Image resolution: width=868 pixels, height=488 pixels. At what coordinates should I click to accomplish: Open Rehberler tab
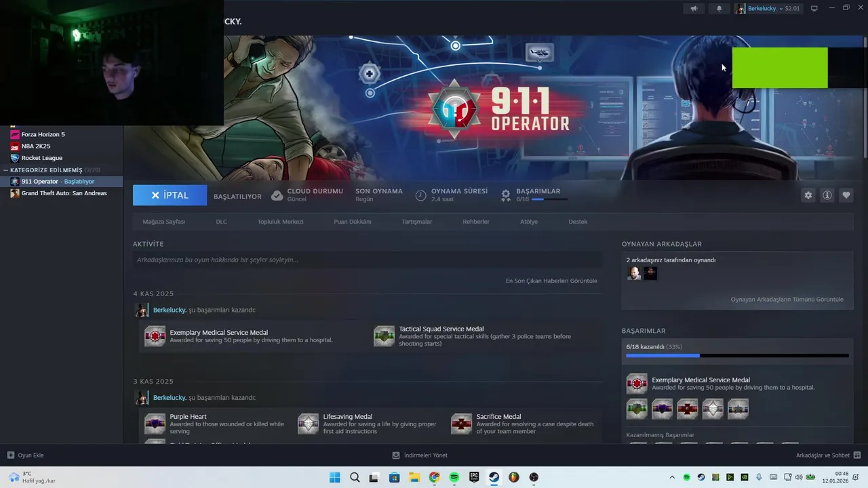click(475, 222)
